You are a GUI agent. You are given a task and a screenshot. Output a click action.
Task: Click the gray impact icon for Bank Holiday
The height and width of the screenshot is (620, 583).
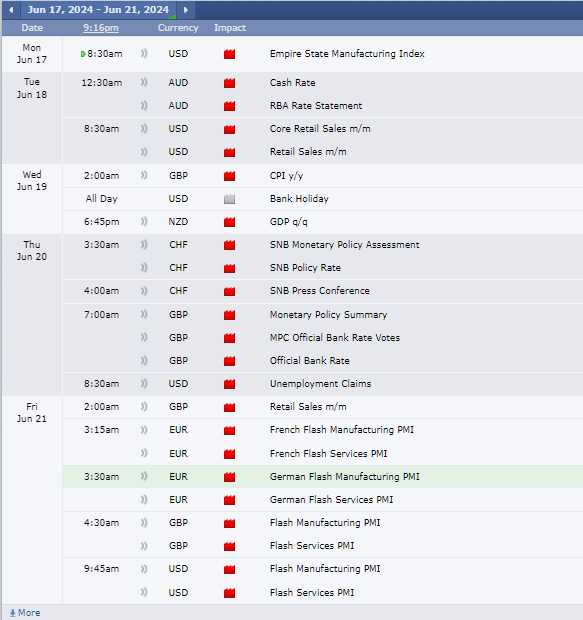[229, 199]
